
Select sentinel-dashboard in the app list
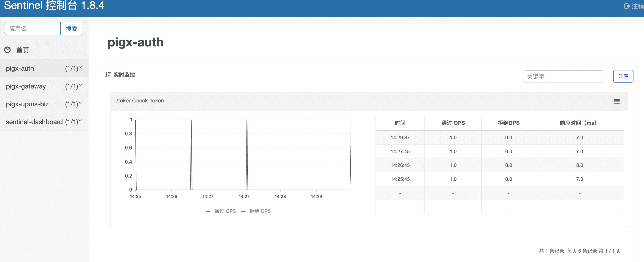34,122
